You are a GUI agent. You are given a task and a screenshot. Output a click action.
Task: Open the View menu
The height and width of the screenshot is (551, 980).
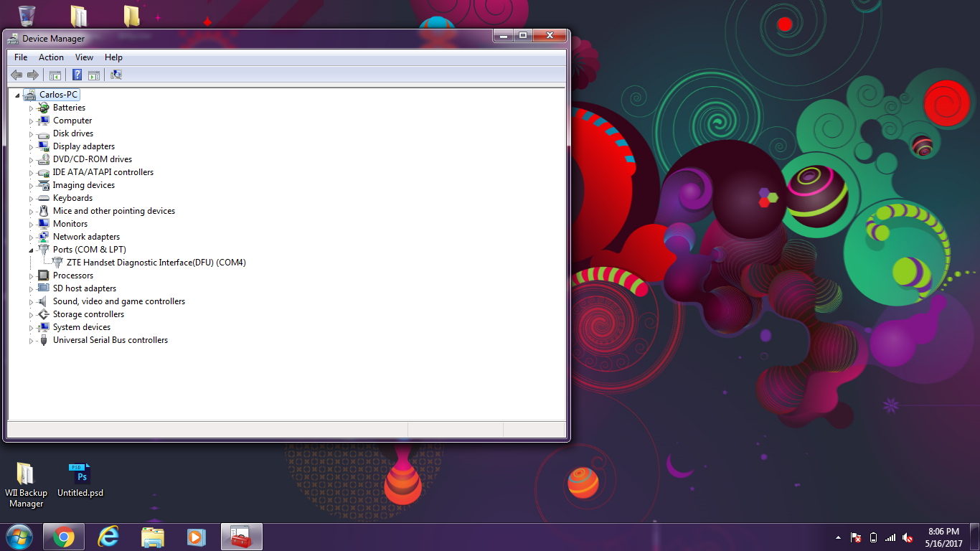(x=84, y=57)
